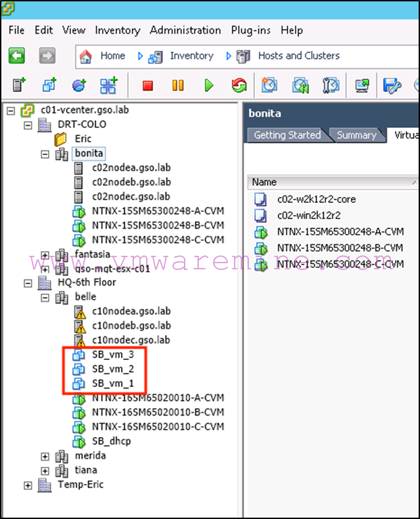Click the New Resource Pool toolbar icon

79,85
